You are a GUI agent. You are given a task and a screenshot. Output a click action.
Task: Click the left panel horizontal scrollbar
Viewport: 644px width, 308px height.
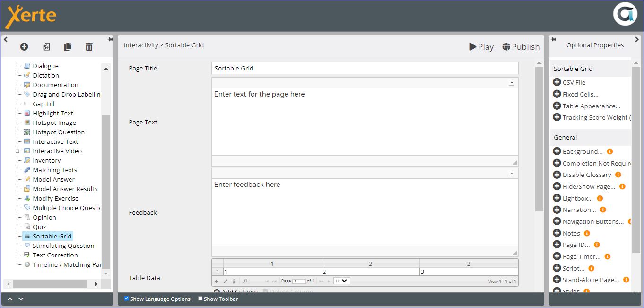(x=50, y=284)
